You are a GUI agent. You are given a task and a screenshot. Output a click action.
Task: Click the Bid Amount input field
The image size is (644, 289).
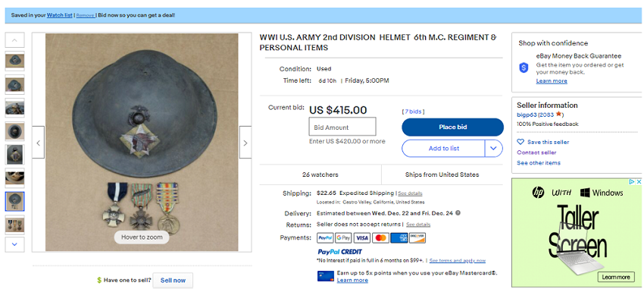tap(342, 127)
